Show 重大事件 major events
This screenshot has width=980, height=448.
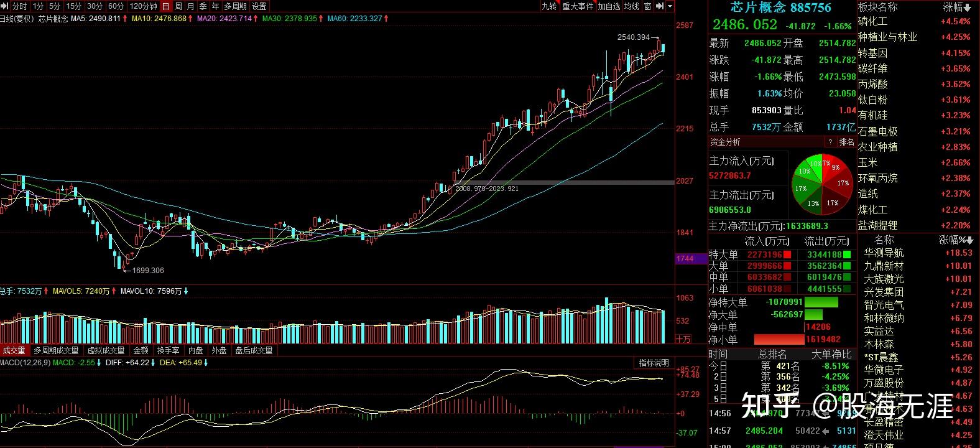578,6
